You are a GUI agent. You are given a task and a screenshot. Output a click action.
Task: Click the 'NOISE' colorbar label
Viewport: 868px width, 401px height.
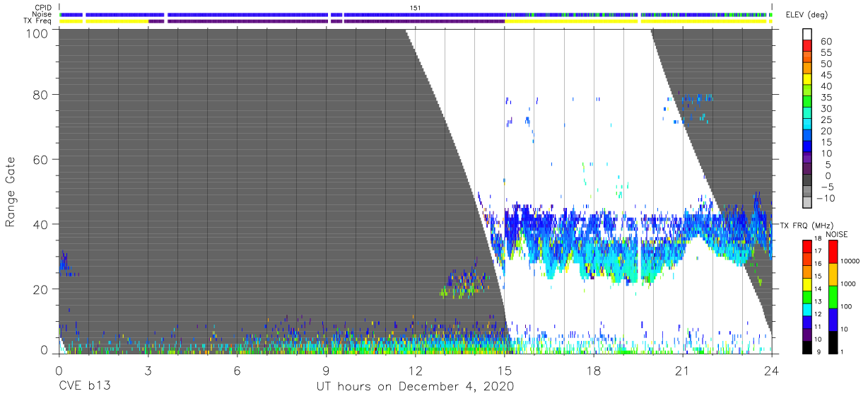pyautogui.click(x=837, y=234)
